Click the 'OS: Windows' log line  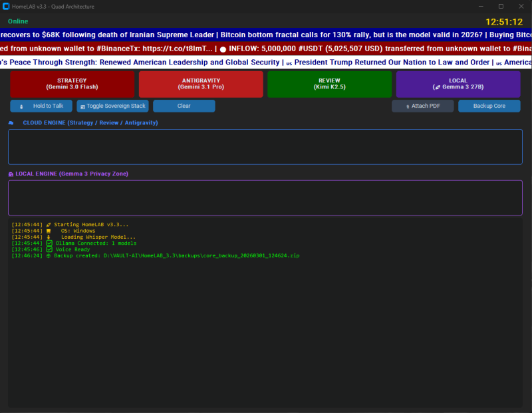click(x=54, y=231)
